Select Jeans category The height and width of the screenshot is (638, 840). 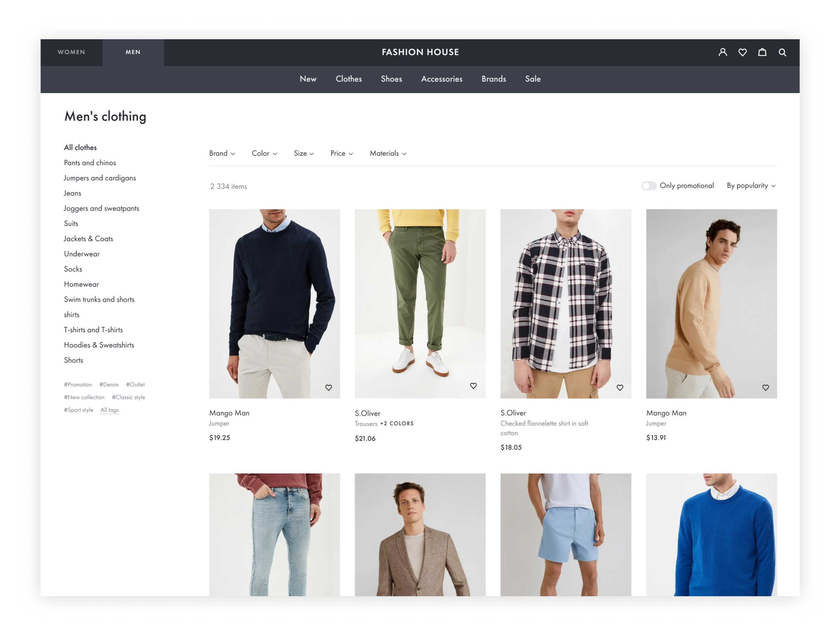72,193
